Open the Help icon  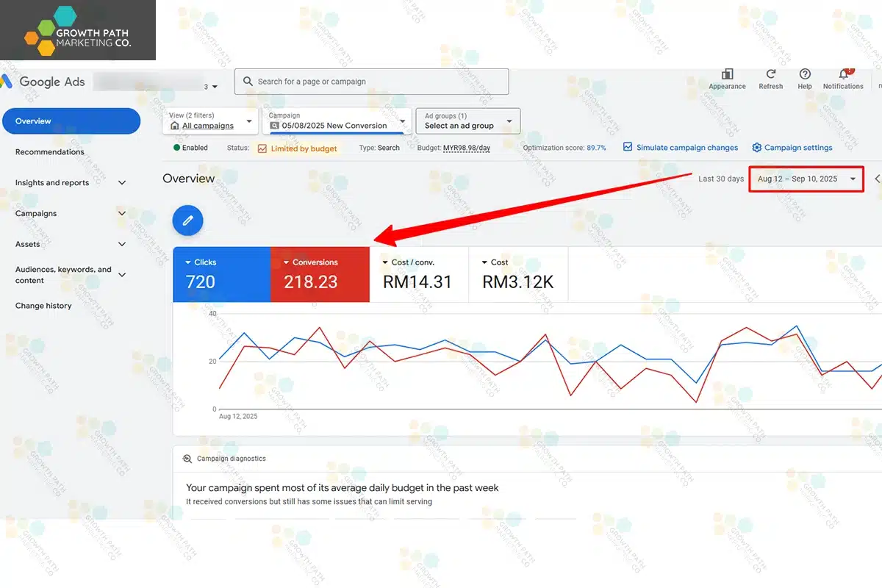coord(805,74)
